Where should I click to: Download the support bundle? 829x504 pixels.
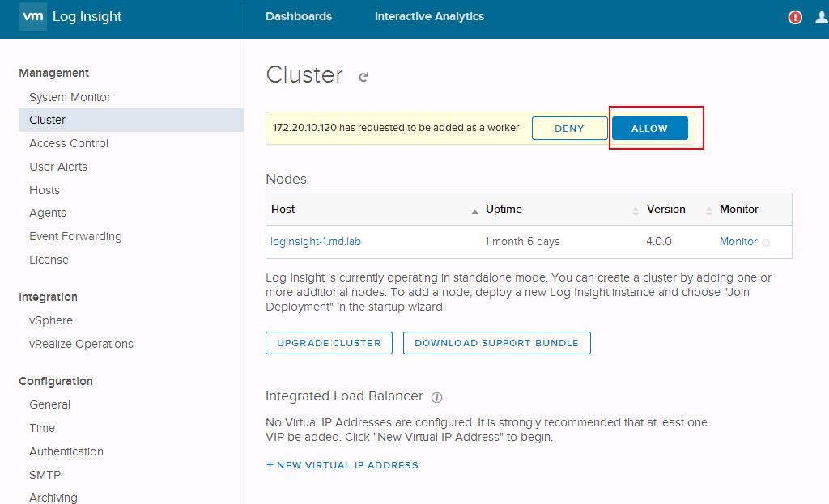(x=496, y=343)
